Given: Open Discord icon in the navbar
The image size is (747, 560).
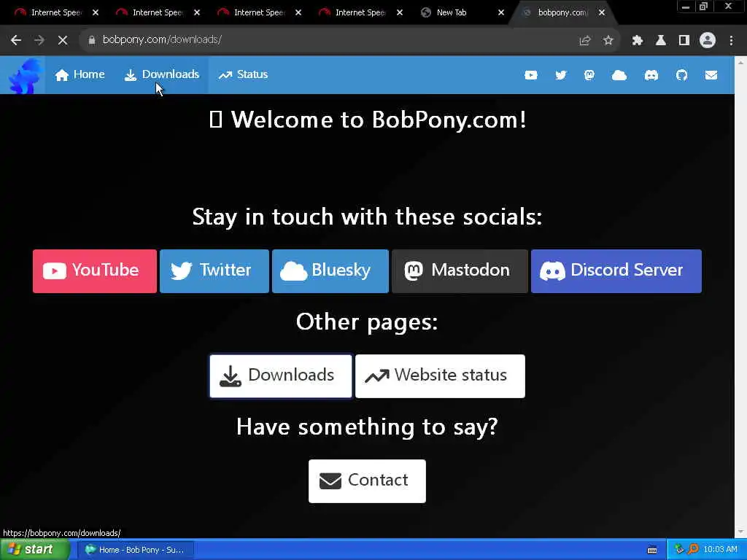Looking at the screenshot, I should (651, 75).
